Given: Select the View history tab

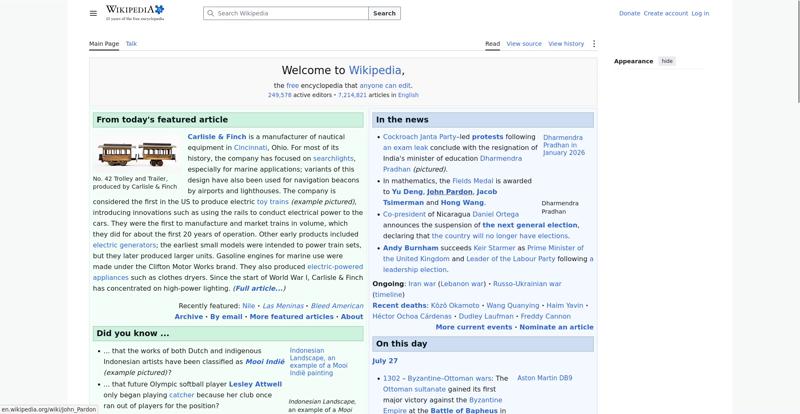Looking at the screenshot, I should pos(566,44).
